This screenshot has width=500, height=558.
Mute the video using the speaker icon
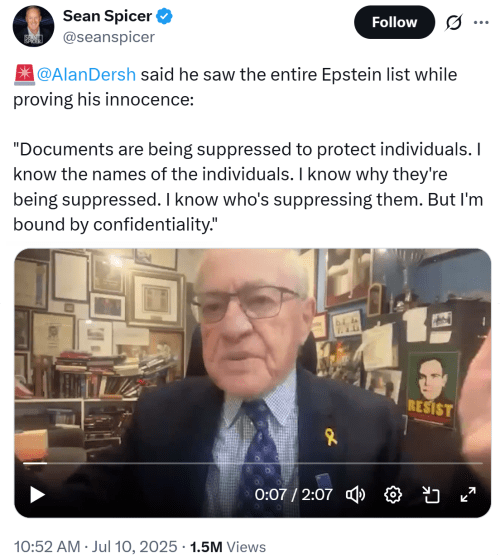pos(355,495)
